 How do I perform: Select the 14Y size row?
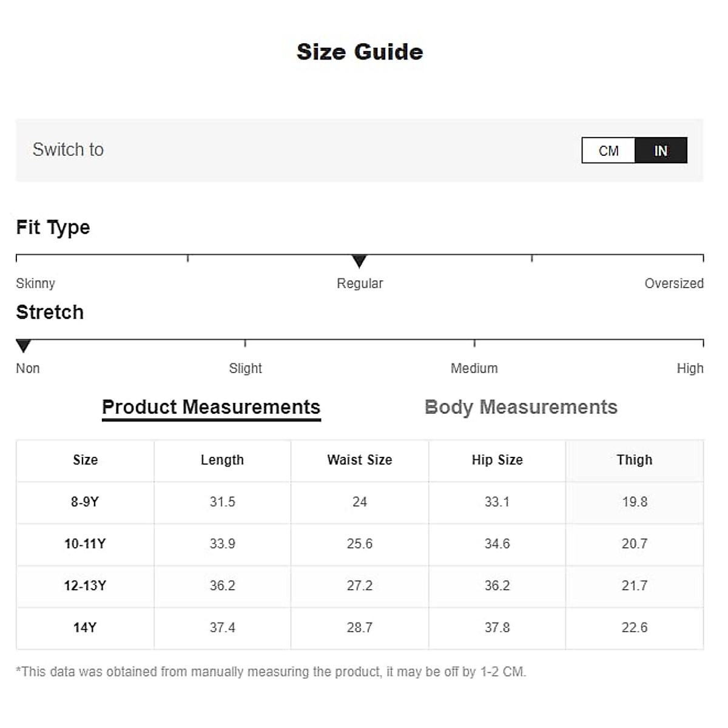click(x=85, y=627)
